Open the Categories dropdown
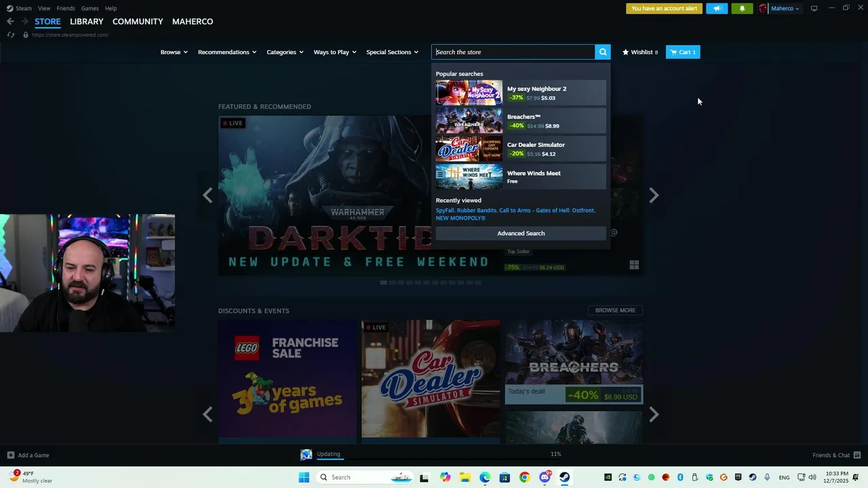This screenshot has width=868, height=488. pos(285,52)
